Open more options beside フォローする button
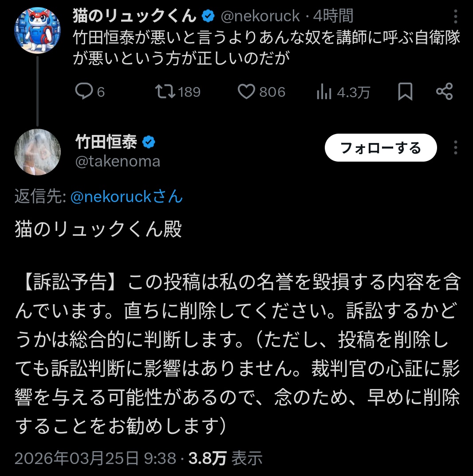 click(x=456, y=148)
